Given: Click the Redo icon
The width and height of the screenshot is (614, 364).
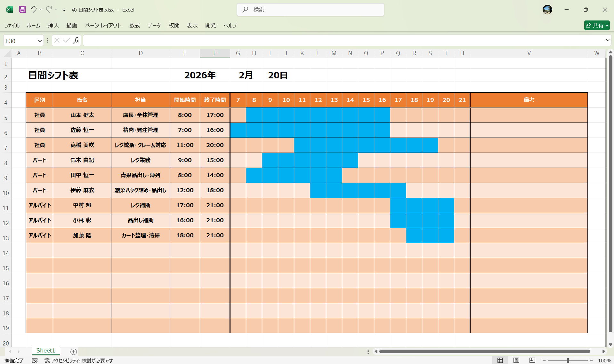Looking at the screenshot, I should coord(48,10).
